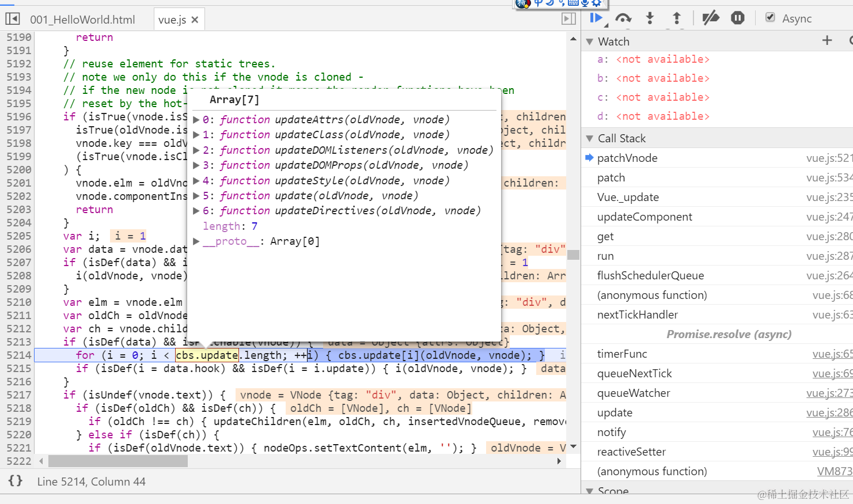Image resolution: width=853 pixels, height=504 pixels.
Task: Select the notify call stack frame
Action: pos(717,432)
